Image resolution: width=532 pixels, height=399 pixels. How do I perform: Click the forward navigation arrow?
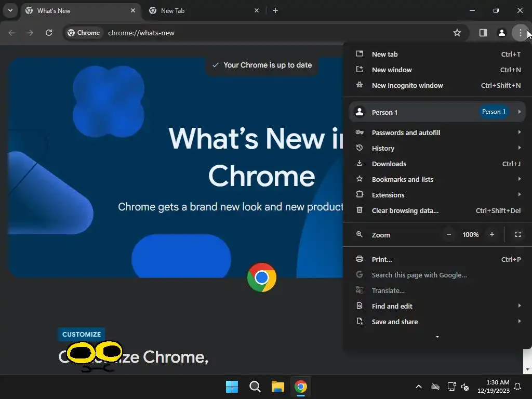[30, 33]
